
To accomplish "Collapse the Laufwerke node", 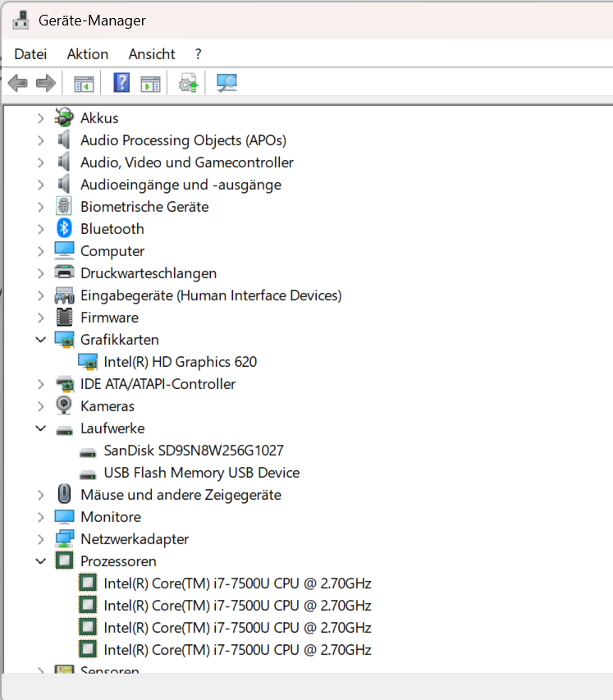I will [41, 428].
